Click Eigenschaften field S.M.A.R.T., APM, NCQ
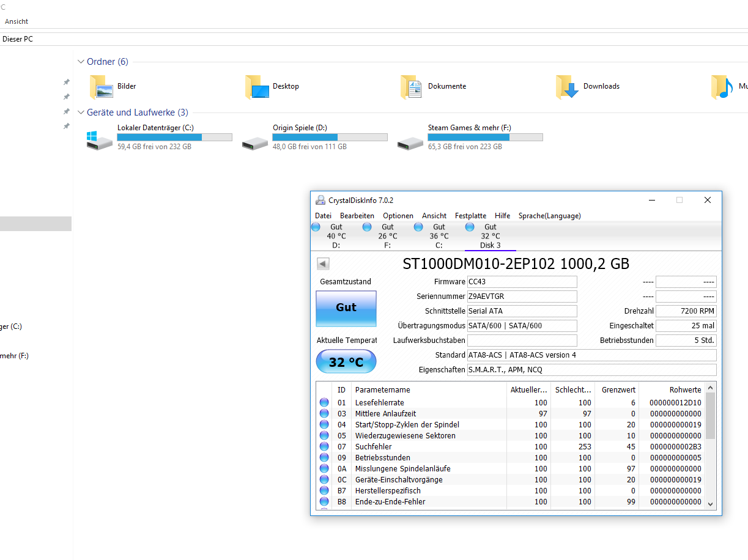 coord(591,370)
